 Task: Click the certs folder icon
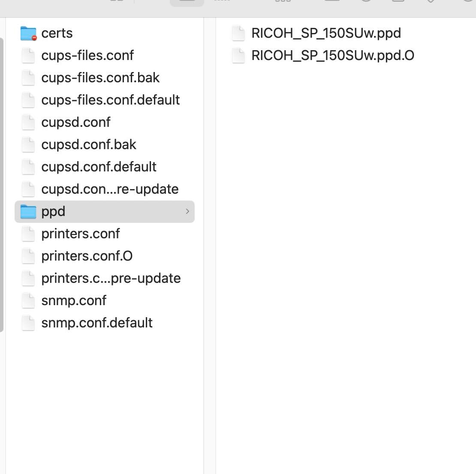[28, 33]
